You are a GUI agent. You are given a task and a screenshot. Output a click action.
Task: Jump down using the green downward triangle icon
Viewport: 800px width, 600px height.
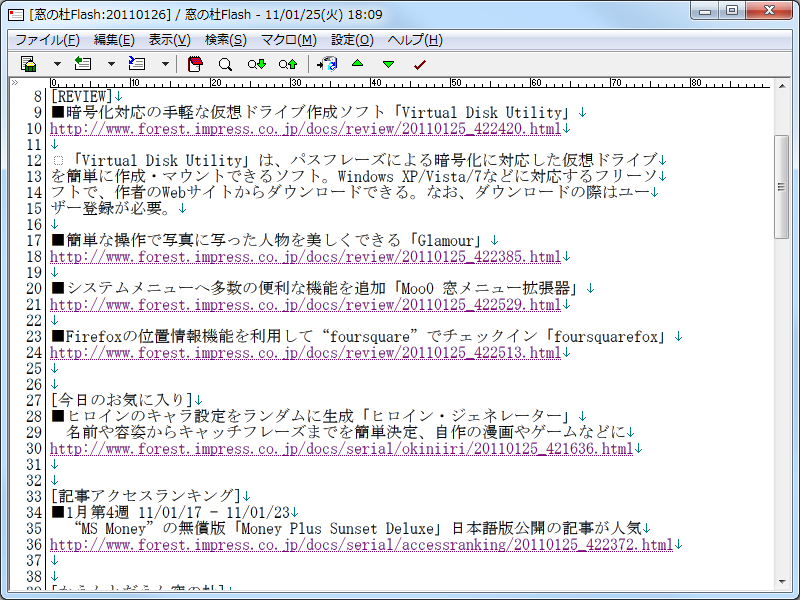click(x=388, y=63)
